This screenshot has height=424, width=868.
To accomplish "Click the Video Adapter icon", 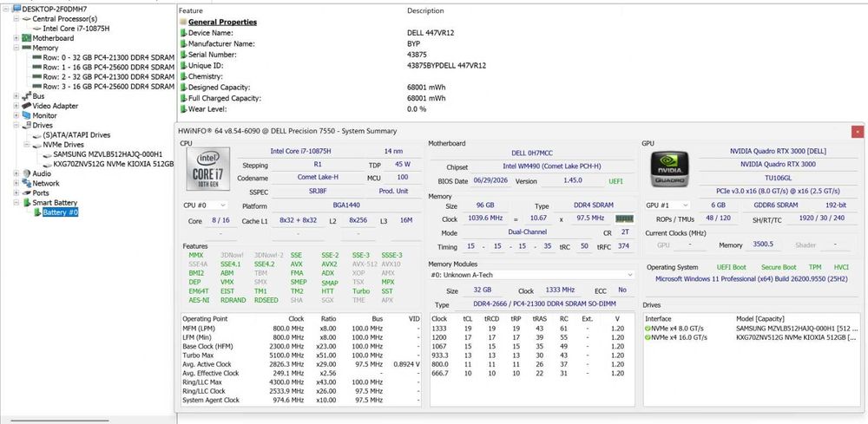I will tap(26, 106).
